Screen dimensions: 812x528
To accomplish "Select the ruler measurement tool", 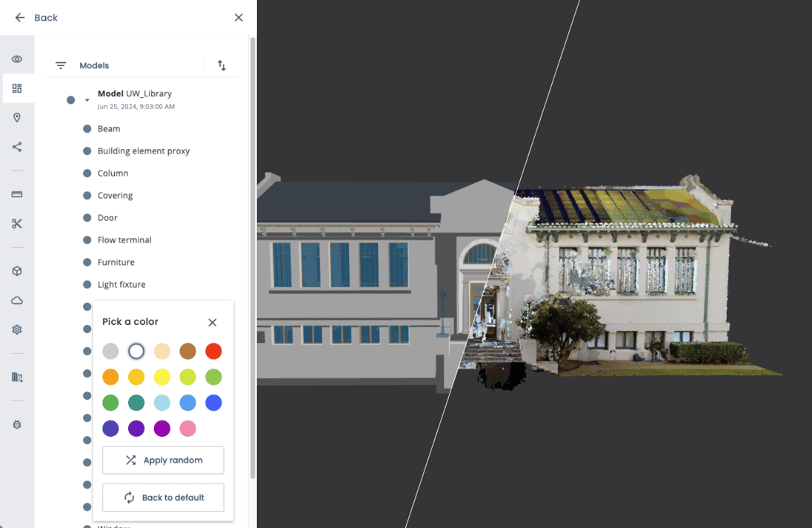I will [x=17, y=194].
